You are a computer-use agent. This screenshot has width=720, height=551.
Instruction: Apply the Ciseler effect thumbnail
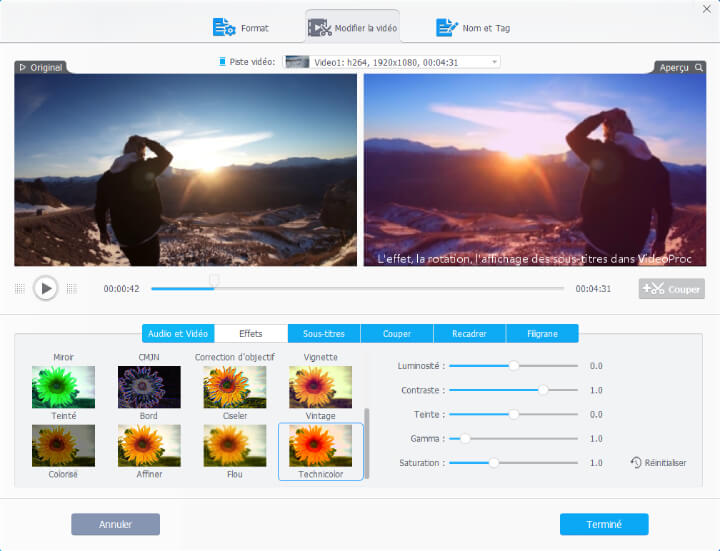(235, 387)
